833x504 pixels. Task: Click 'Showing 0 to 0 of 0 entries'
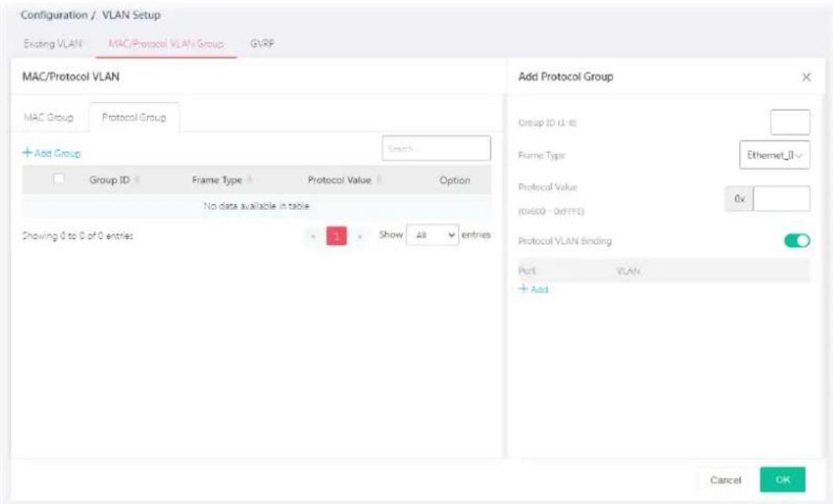tap(77, 236)
